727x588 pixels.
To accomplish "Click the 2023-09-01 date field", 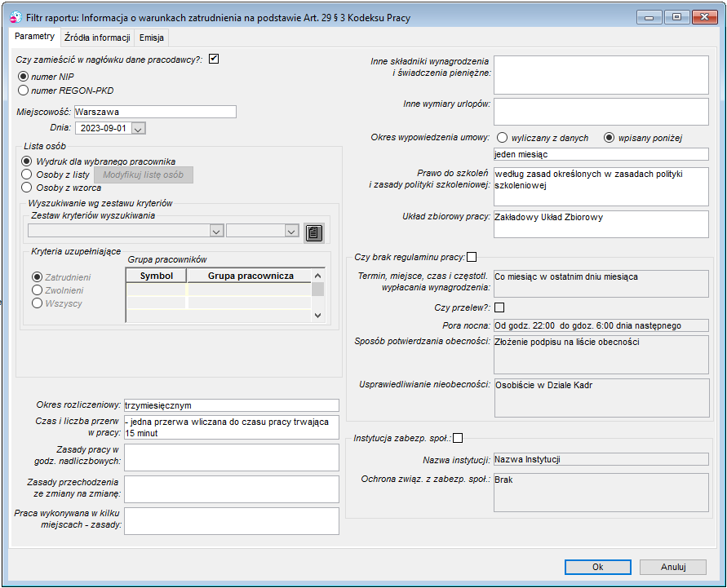I will coord(104,128).
